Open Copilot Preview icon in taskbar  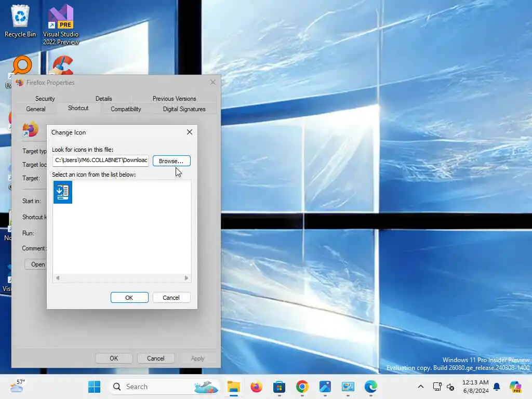515,387
